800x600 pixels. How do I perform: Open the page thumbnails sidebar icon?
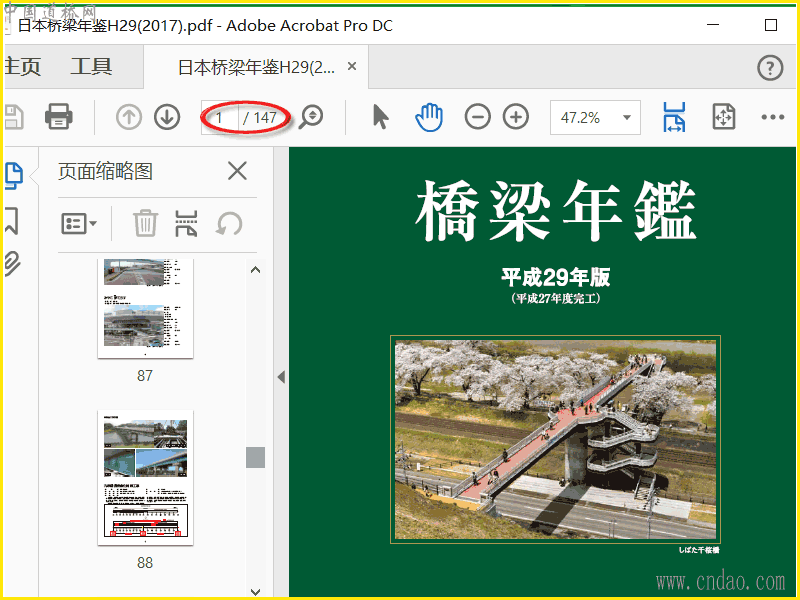click(x=13, y=176)
